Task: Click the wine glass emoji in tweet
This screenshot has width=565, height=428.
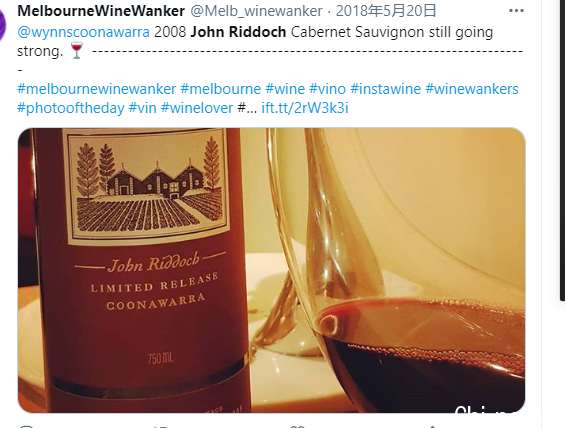Action: point(77,51)
